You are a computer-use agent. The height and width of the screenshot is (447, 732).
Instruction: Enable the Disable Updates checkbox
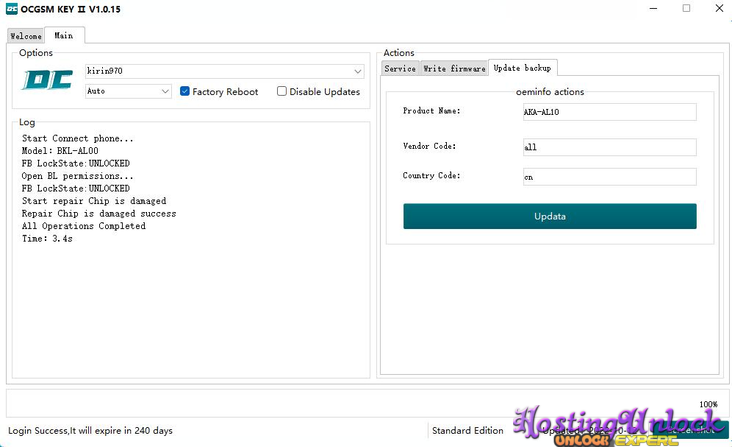tap(282, 91)
